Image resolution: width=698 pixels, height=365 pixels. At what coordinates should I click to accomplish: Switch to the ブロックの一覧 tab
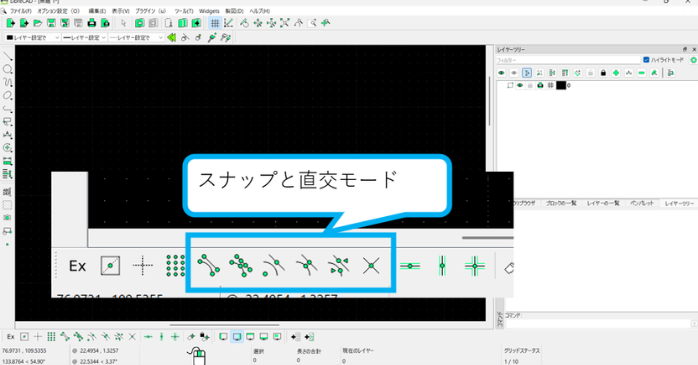(561, 203)
